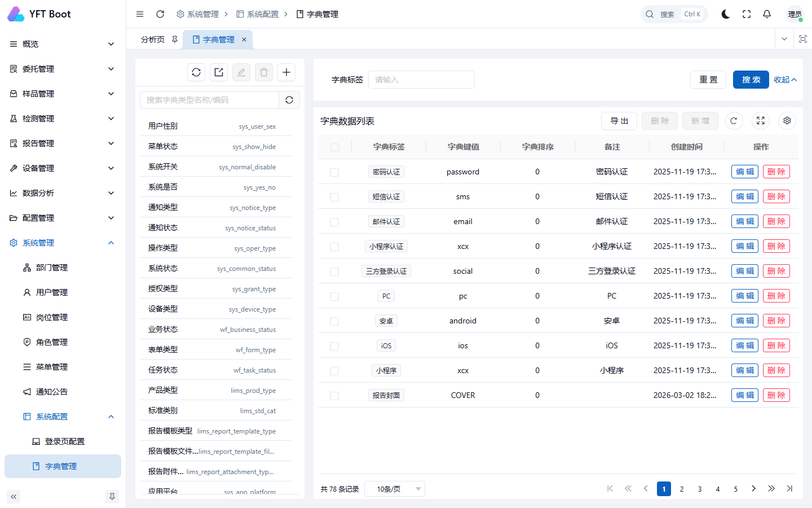Open 登录页配置 menu item
The height and width of the screenshot is (508, 812).
[63, 441]
